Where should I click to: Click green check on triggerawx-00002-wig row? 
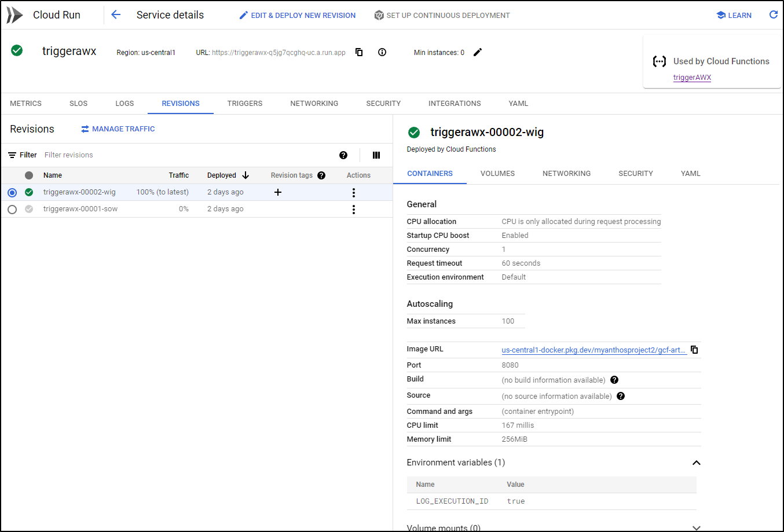click(x=29, y=192)
